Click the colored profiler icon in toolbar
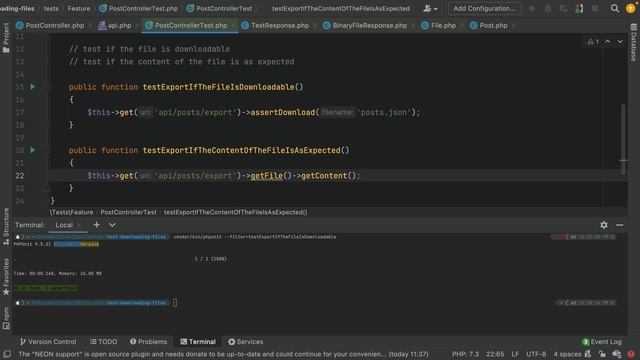 point(579,8)
